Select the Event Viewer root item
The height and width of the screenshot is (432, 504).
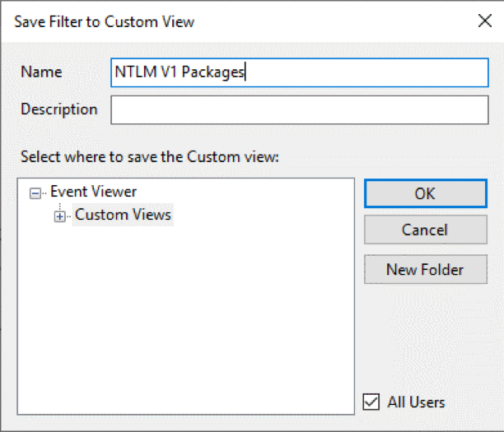click(94, 192)
